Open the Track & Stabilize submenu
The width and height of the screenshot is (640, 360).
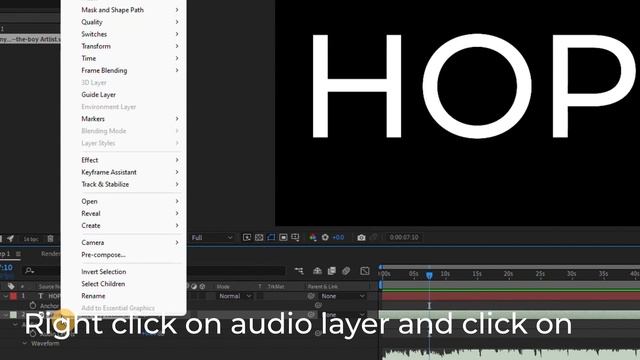coord(124,184)
